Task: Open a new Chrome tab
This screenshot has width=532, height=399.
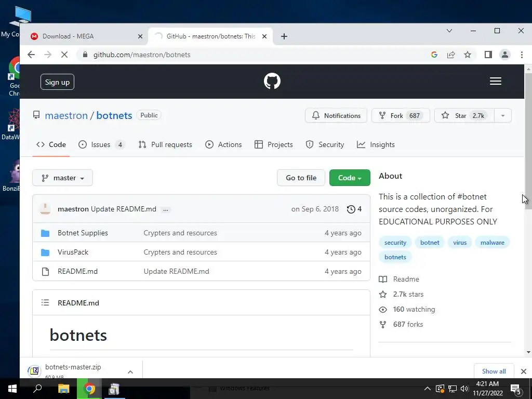Action: tap(284, 36)
